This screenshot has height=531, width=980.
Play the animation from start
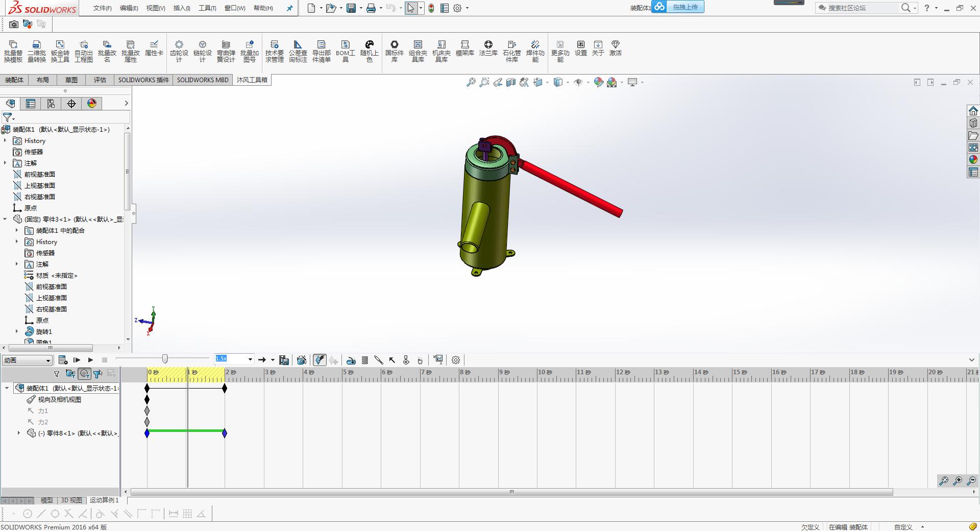pyautogui.click(x=77, y=360)
